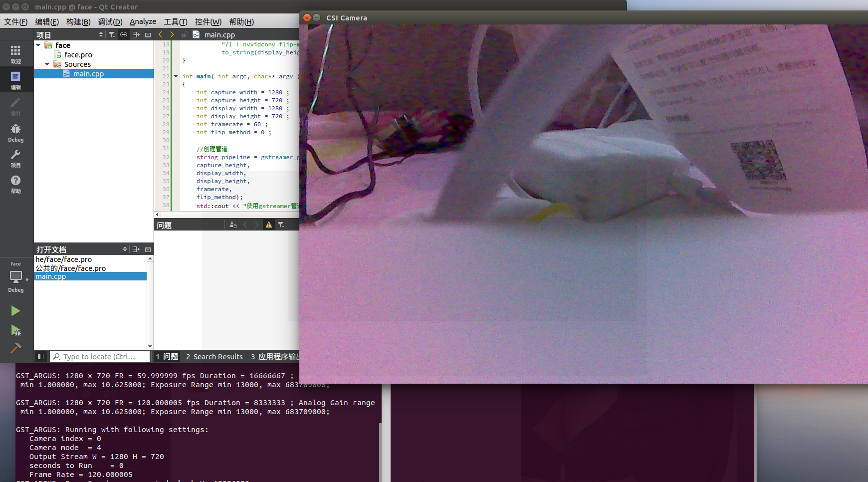The width and height of the screenshot is (868, 482).
Task: Switch to the 3 应用程序输出 tab
Action: (274, 356)
